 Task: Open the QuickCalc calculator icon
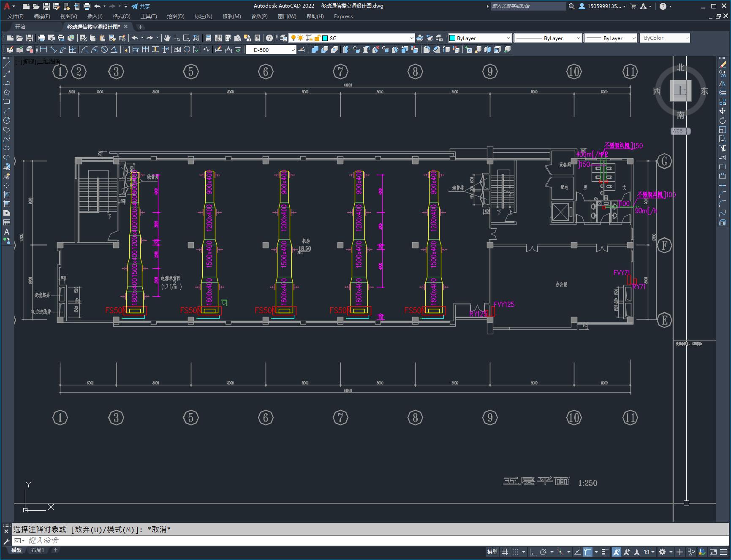pos(258,38)
